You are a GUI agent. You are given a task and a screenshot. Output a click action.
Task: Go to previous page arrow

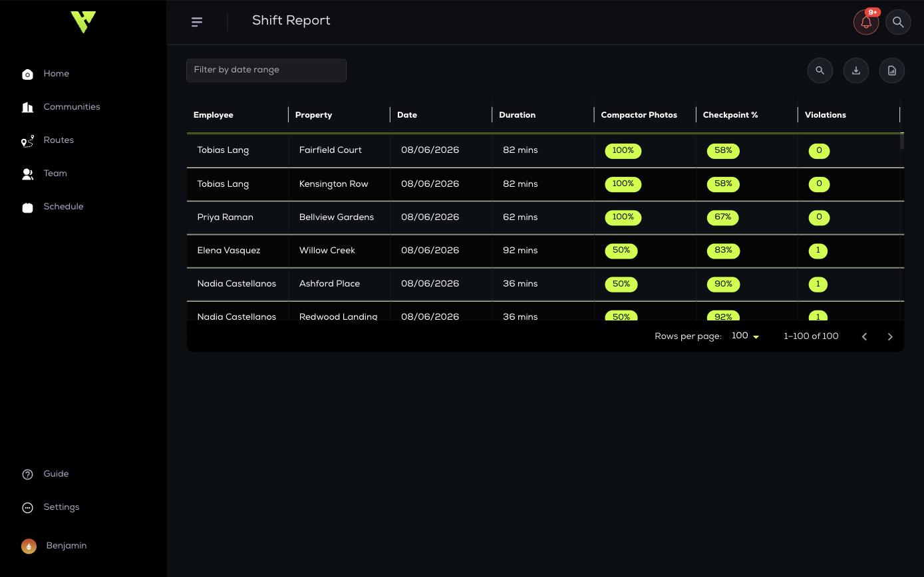(x=864, y=337)
